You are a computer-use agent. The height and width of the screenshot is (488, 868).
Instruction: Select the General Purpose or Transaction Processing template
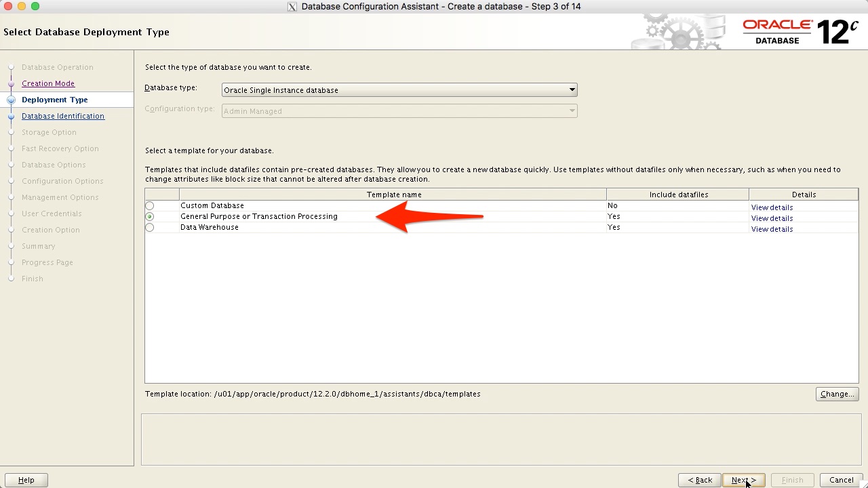tap(149, 216)
